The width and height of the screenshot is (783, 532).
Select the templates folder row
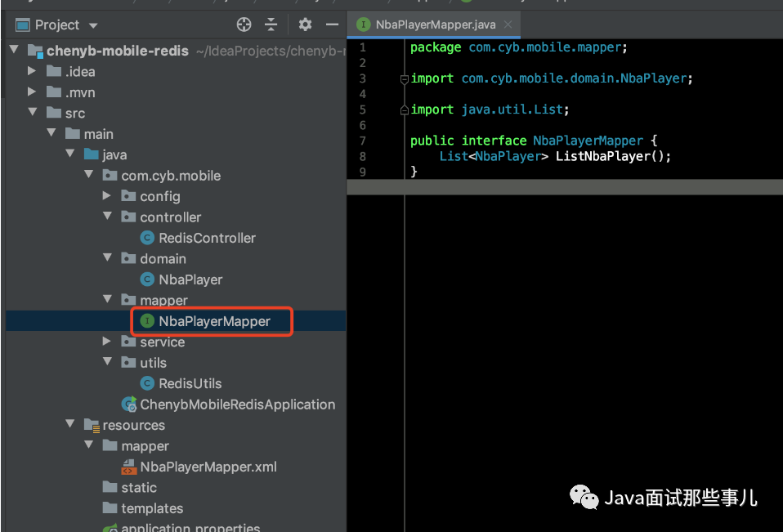pyautogui.click(x=152, y=508)
